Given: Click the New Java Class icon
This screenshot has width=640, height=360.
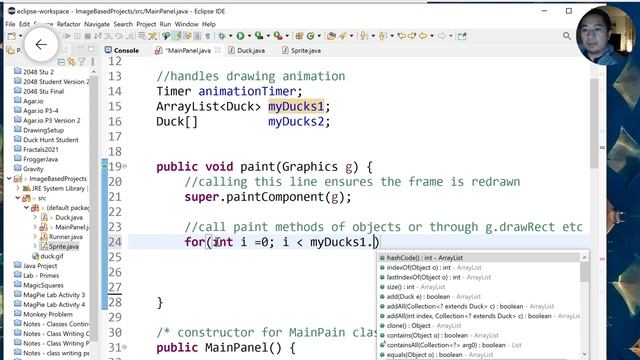Looking at the screenshot, I should [310, 36].
